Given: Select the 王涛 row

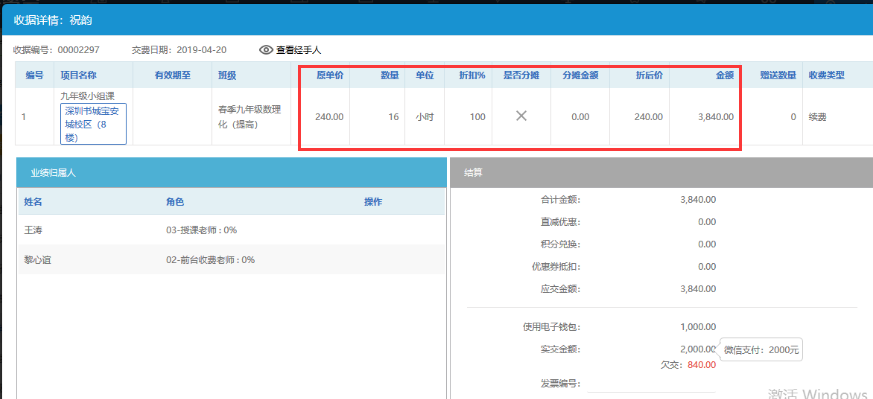Looking at the screenshot, I should [x=232, y=230].
